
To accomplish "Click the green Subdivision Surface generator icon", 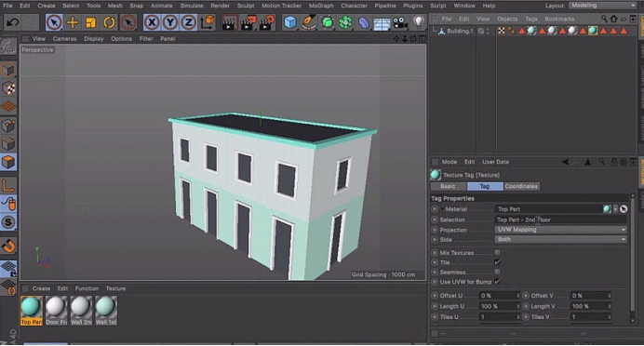I will click(327, 22).
